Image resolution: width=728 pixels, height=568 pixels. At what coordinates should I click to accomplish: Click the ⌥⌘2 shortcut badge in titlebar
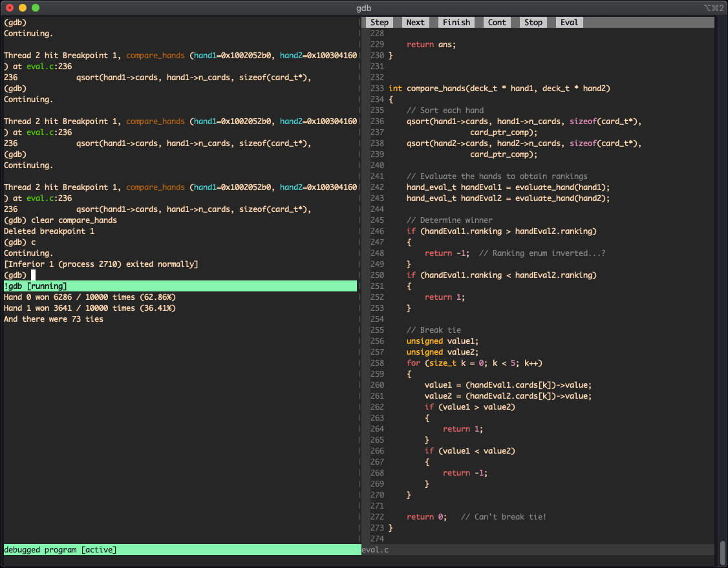coord(714,8)
